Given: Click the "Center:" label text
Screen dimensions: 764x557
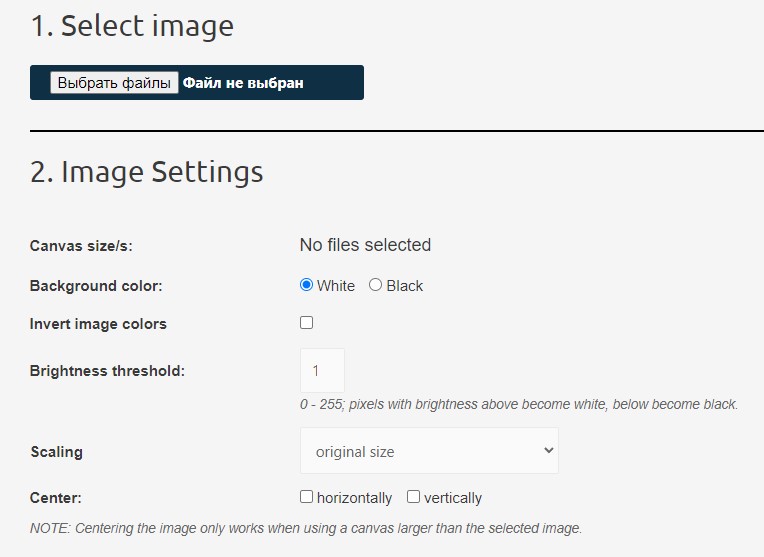Looking at the screenshot, I should [x=56, y=497].
